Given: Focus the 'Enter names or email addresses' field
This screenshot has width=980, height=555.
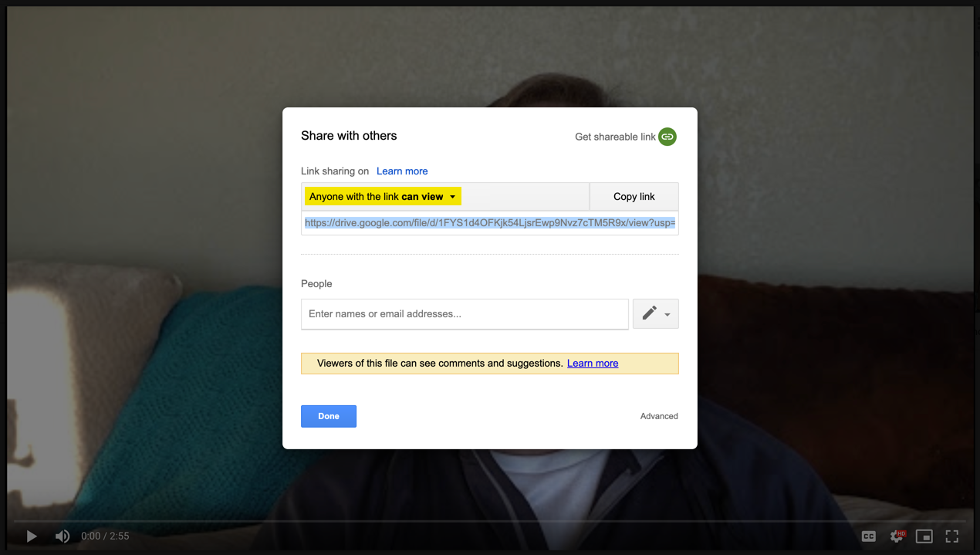Looking at the screenshot, I should click(465, 314).
